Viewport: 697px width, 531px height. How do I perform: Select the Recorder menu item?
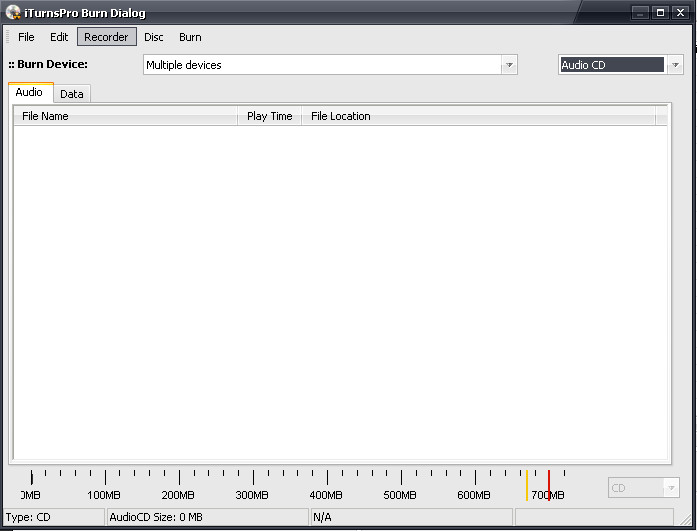tap(106, 37)
